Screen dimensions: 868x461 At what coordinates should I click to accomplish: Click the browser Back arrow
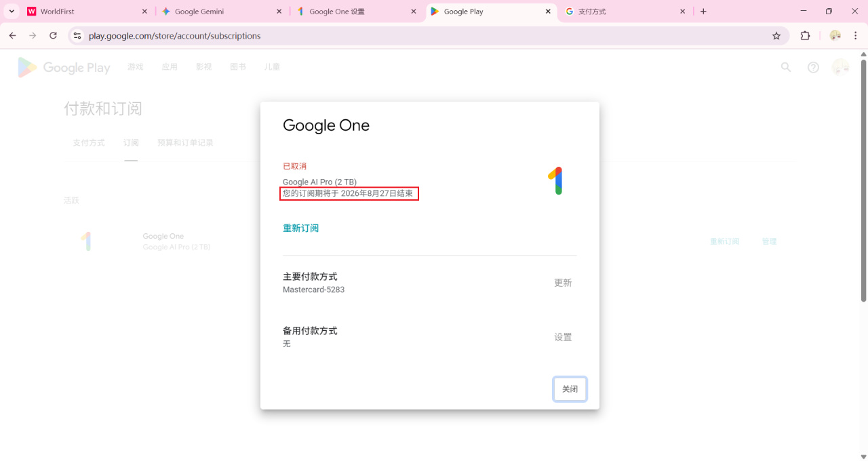[12, 36]
